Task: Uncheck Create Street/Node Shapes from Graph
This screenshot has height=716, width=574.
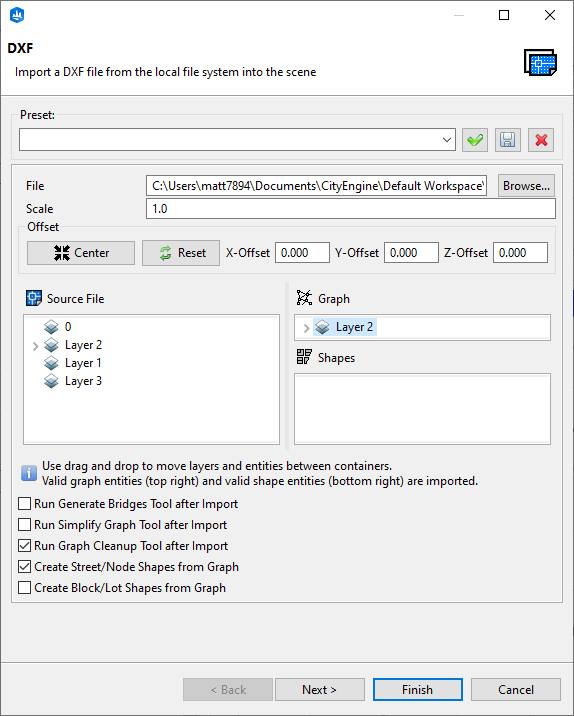Action: tap(24, 567)
